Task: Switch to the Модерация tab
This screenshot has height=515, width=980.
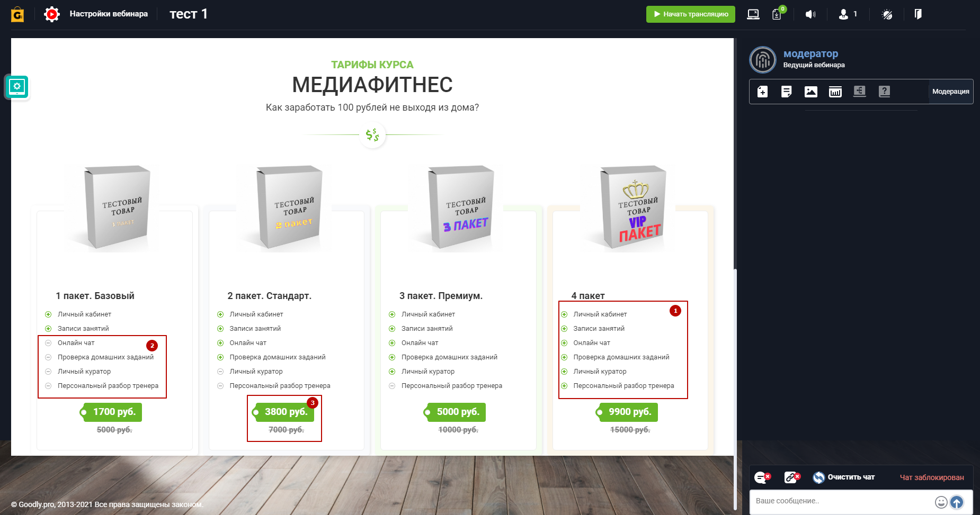Action: (x=950, y=92)
